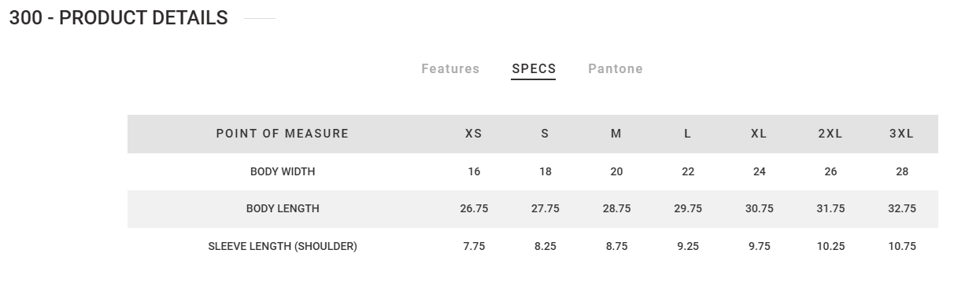Click the 3XL size column header
This screenshot has width=980, height=305.
pos(902,134)
